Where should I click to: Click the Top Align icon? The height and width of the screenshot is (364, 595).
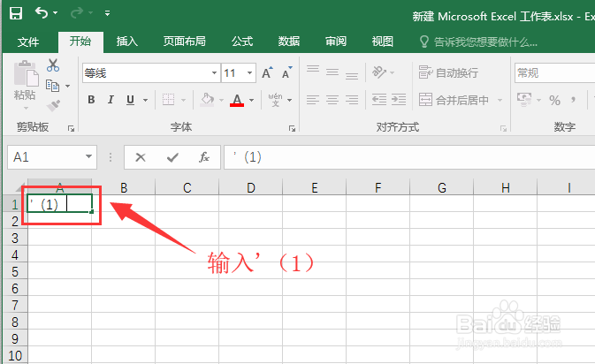[x=313, y=71]
